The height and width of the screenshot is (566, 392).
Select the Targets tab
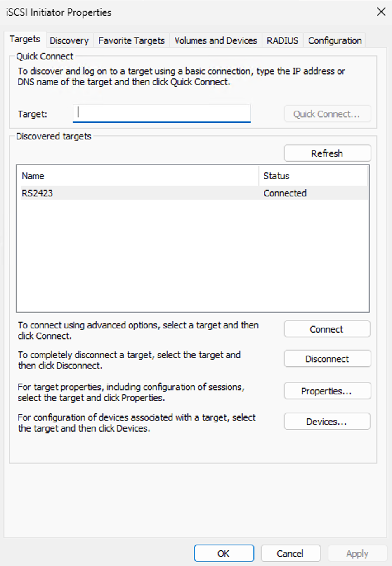tap(25, 39)
